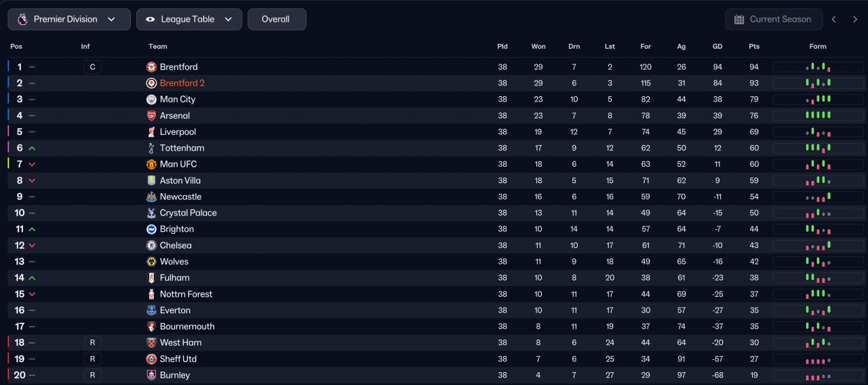Viewport: 868px width, 385px height.
Task: Click the Man City club badge
Action: pyautogui.click(x=151, y=100)
